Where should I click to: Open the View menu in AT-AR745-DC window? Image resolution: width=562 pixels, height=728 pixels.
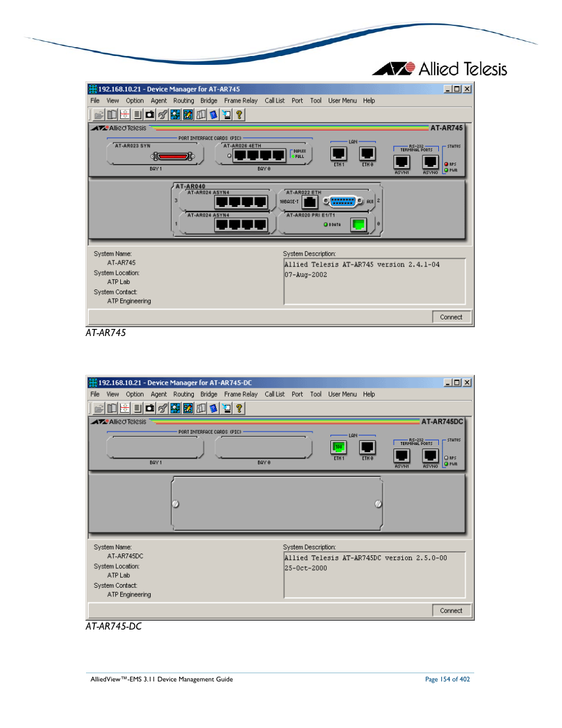click(113, 394)
